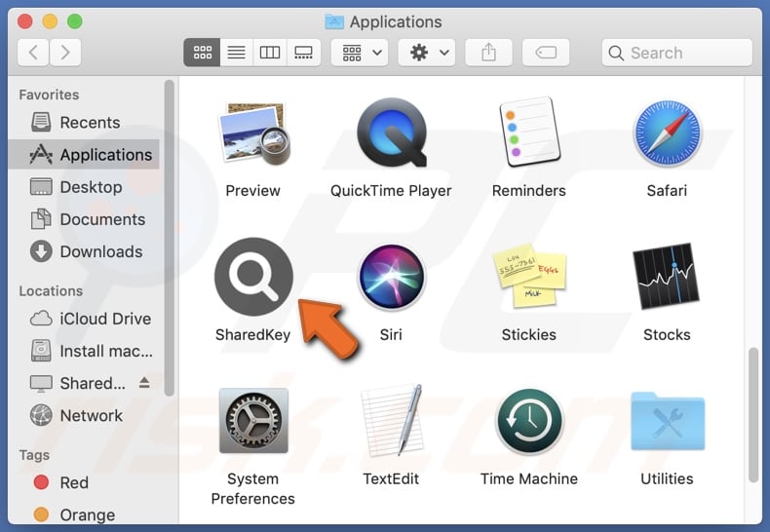Click the QuickTime Player name label
770x532 pixels.
click(391, 190)
